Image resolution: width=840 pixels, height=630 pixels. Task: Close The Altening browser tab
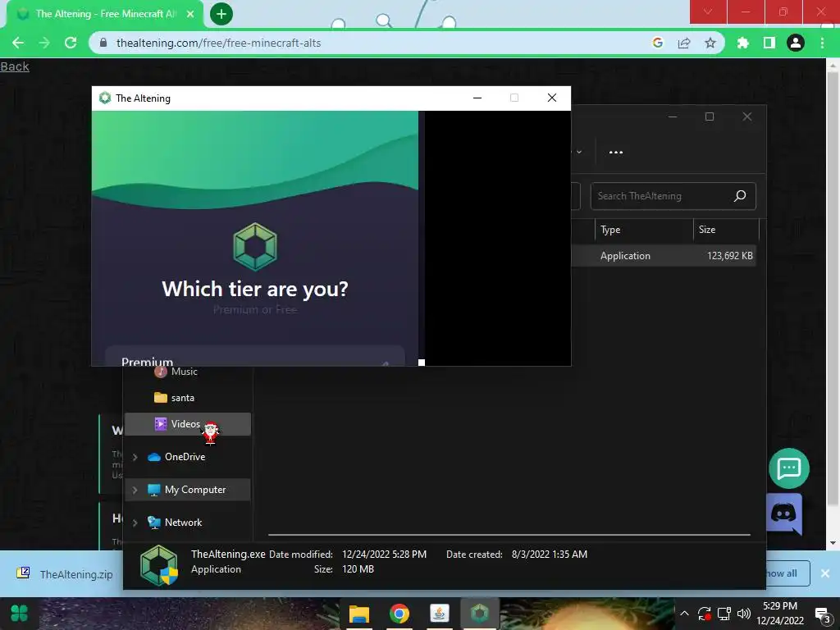coord(190,14)
